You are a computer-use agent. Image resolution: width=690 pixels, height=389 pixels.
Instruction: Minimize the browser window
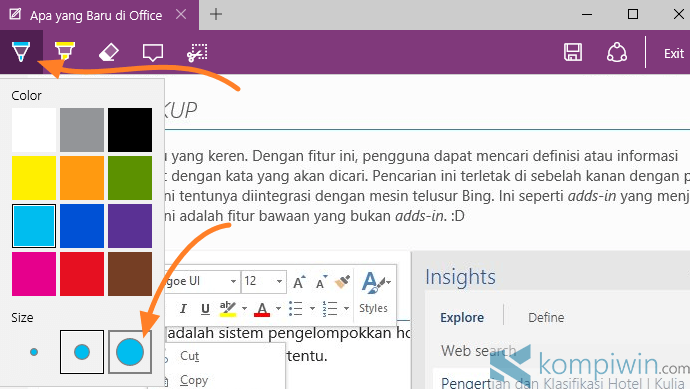coord(587,15)
